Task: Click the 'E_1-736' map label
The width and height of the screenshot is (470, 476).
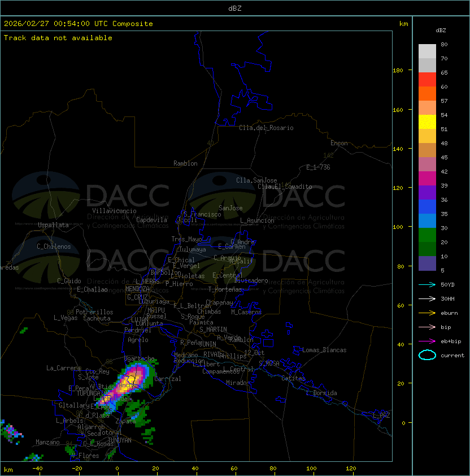Action: click(x=318, y=167)
